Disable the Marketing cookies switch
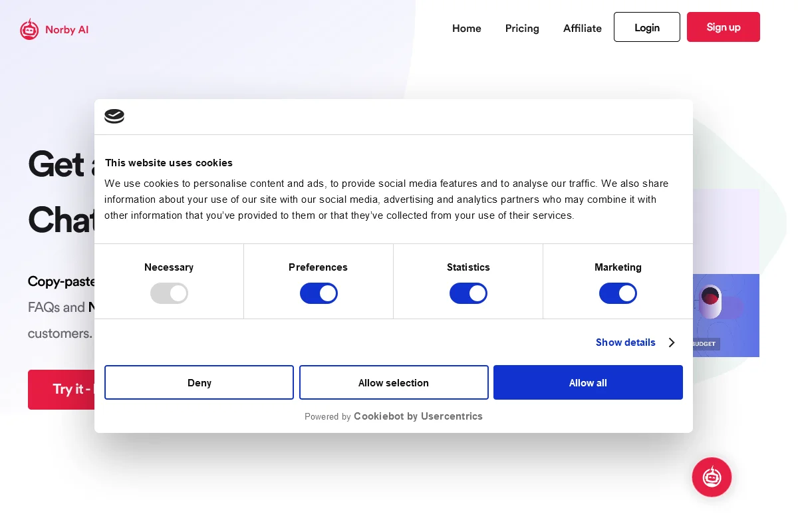 click(x=618, y=293)
